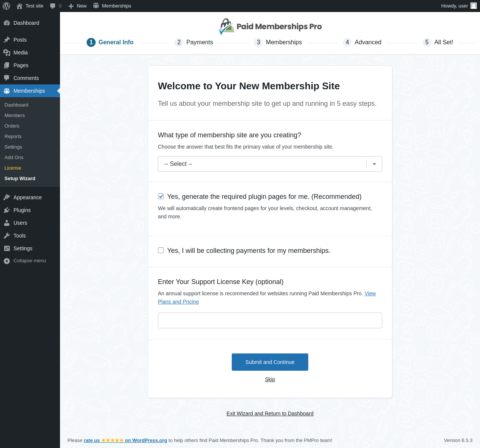This screenshot has height=448, width=480.
Task: Click the support license key input field
Action: coord(270,320)
